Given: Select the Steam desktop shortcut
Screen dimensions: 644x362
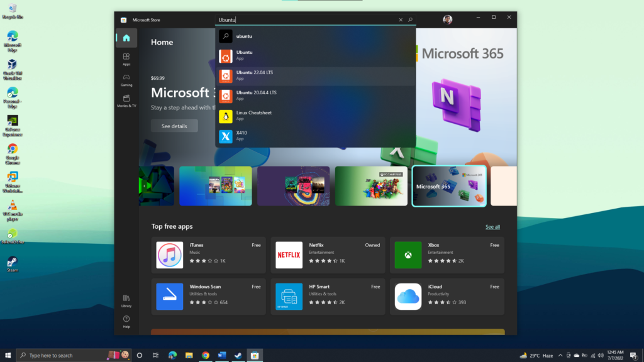Looking at the screenshot, I should pos(13,265).
